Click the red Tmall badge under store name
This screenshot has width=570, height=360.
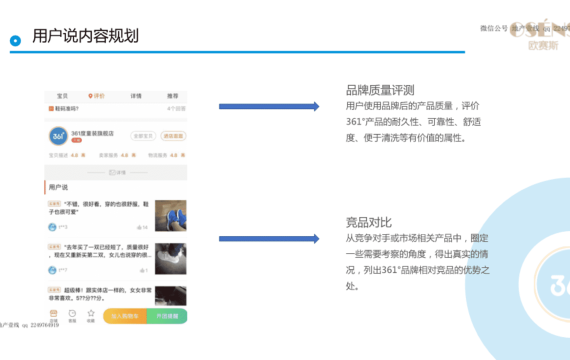point(76,140)
